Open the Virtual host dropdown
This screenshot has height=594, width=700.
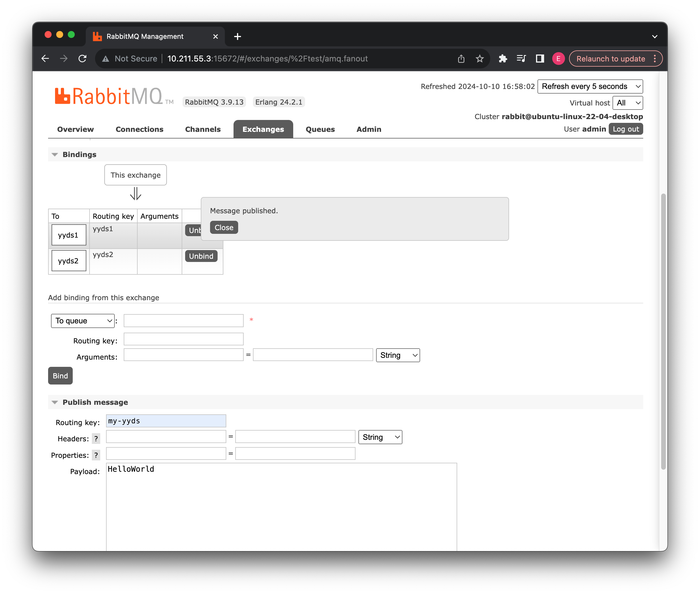pos(627,103)
